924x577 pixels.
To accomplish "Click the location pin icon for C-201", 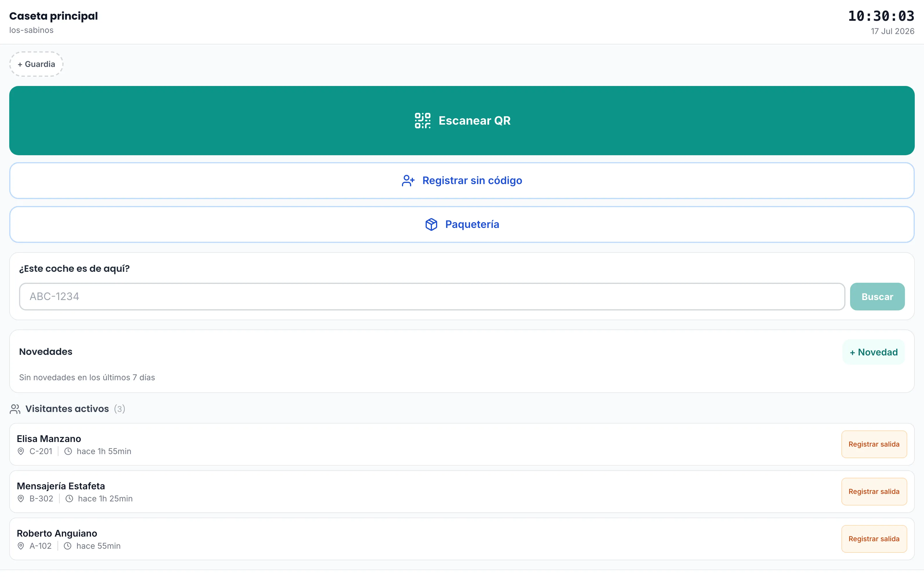I will pyautogui.click(x=21, y=452).
